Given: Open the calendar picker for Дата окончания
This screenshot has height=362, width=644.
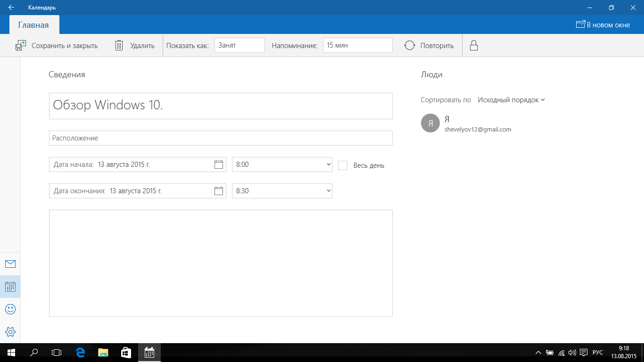Looking at the screenshot, I should pyautogui.click(x=218, y=191).
